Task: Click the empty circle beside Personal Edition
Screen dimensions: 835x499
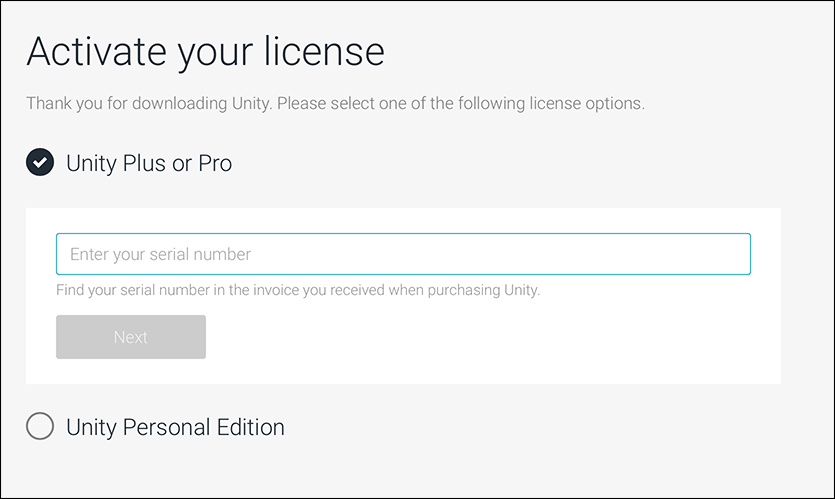Action: coord(40,427)
